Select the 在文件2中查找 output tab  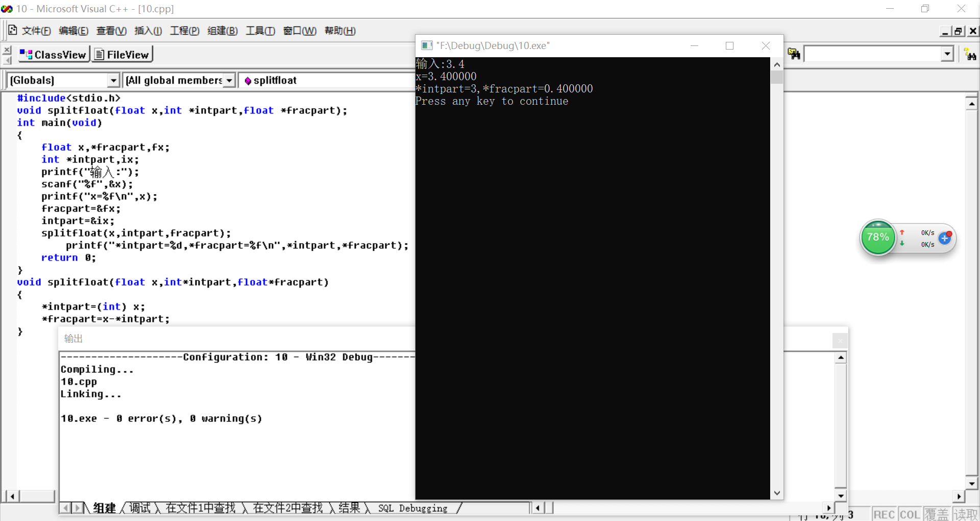(x=288, y=508)
